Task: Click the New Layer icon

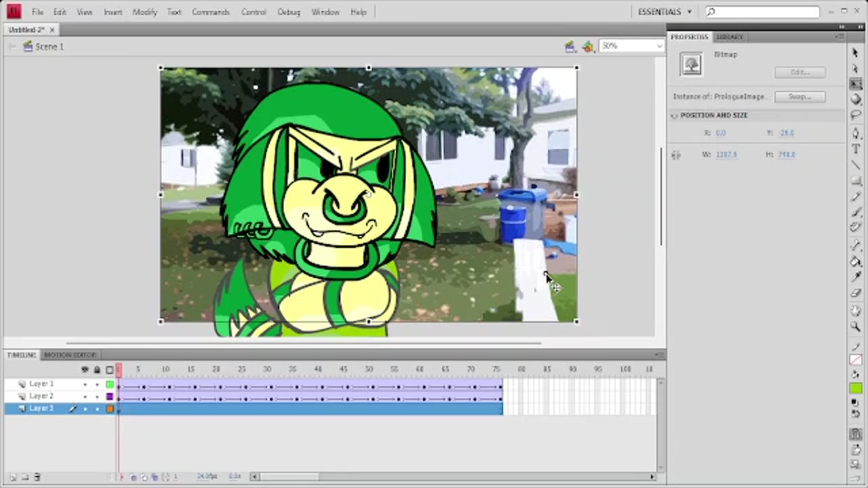Action: coord(14,477)
